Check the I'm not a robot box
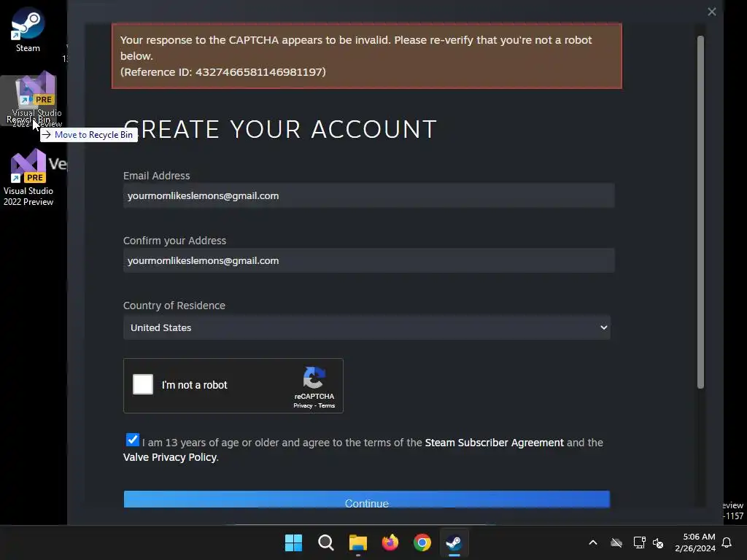The height and width of the screenshot is (560, 747). 143,384
